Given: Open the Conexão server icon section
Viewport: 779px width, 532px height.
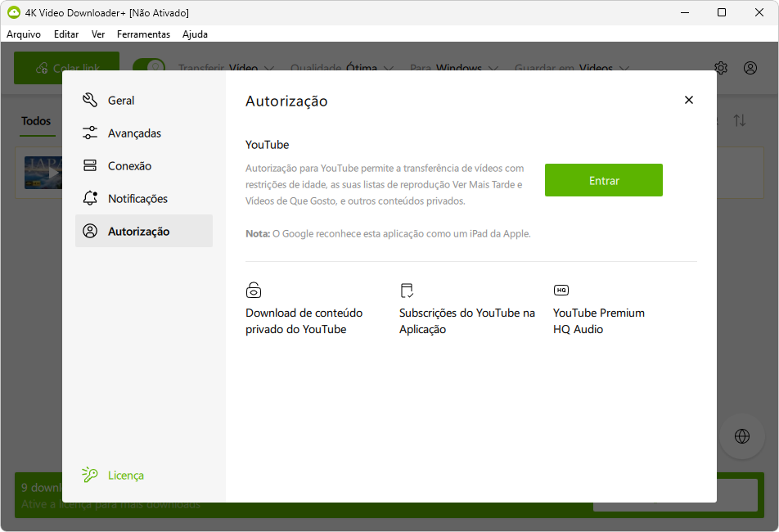Looking at the screenshot, I should point(90,165).
